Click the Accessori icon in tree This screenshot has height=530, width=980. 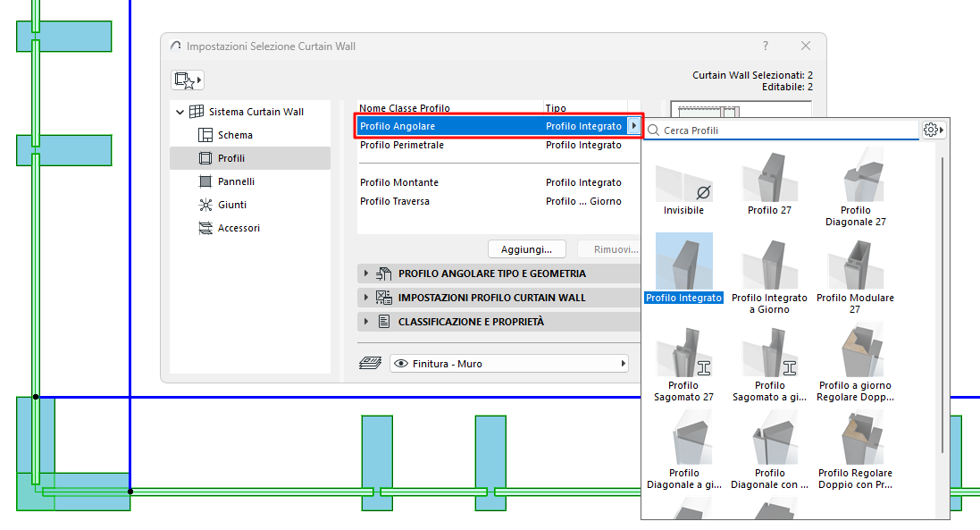click(205, 228)
